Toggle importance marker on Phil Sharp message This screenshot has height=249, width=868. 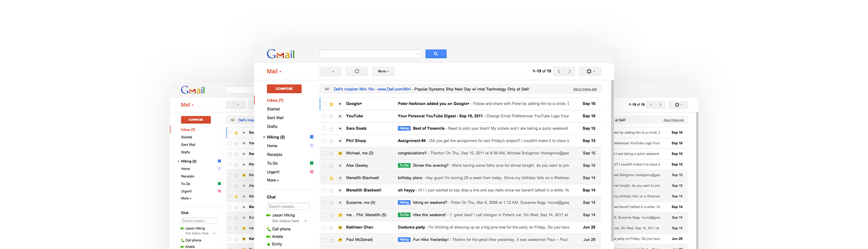click(x=340, y=141)
